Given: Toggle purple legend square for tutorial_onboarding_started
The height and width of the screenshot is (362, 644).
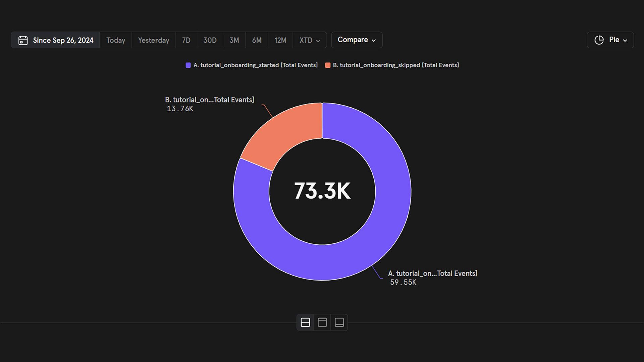Looking at the screenshot, I should click(x=188, y=65).
